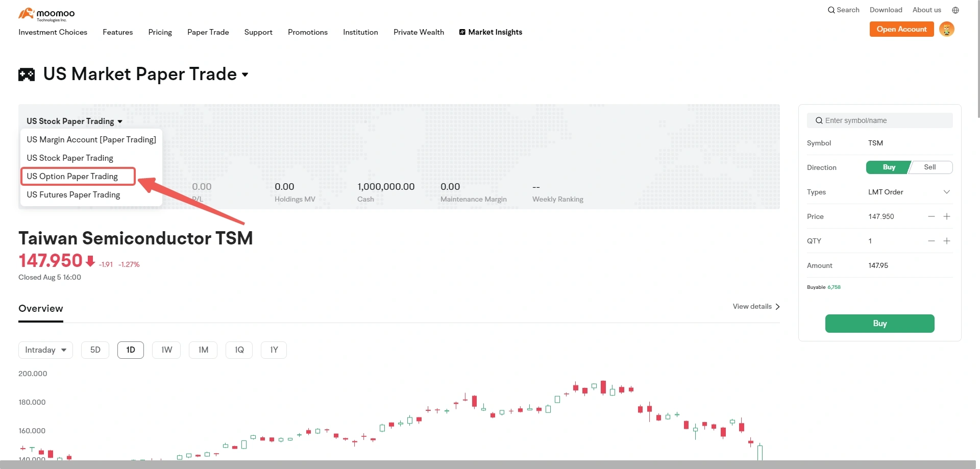Click the moomoo logo
The image size is (980, 469).
46,14
